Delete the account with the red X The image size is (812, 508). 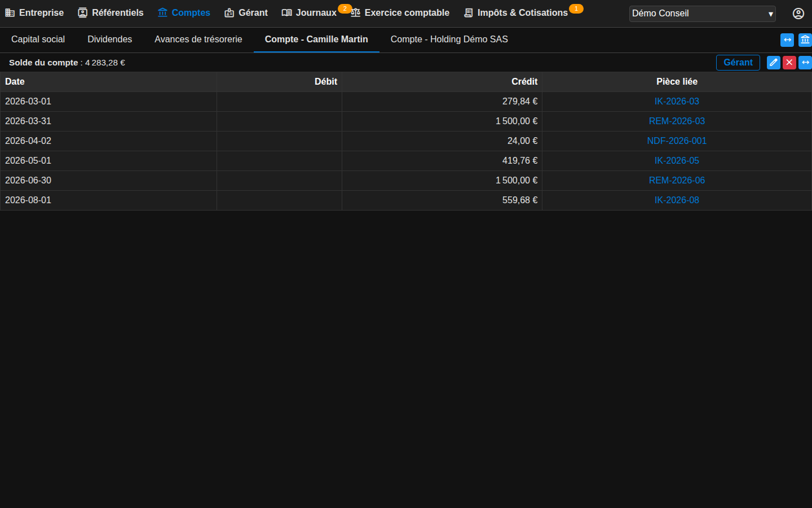click(x=789, y=63)
